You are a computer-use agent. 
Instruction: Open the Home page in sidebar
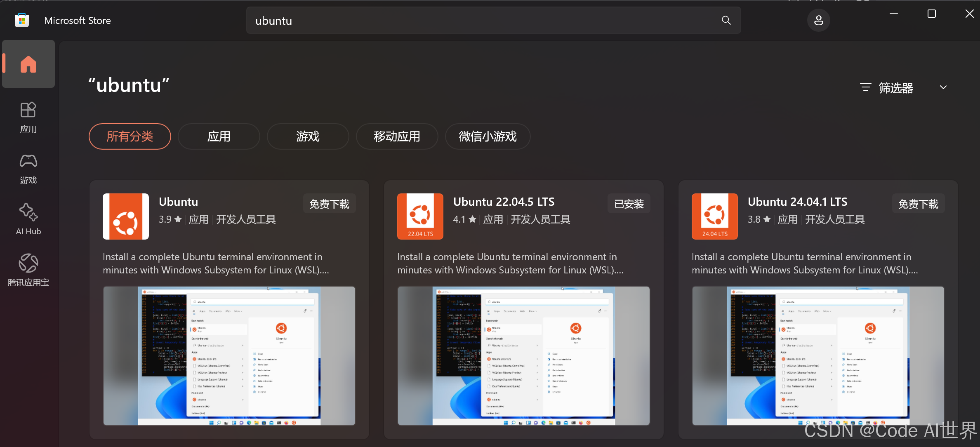[28, 64]
